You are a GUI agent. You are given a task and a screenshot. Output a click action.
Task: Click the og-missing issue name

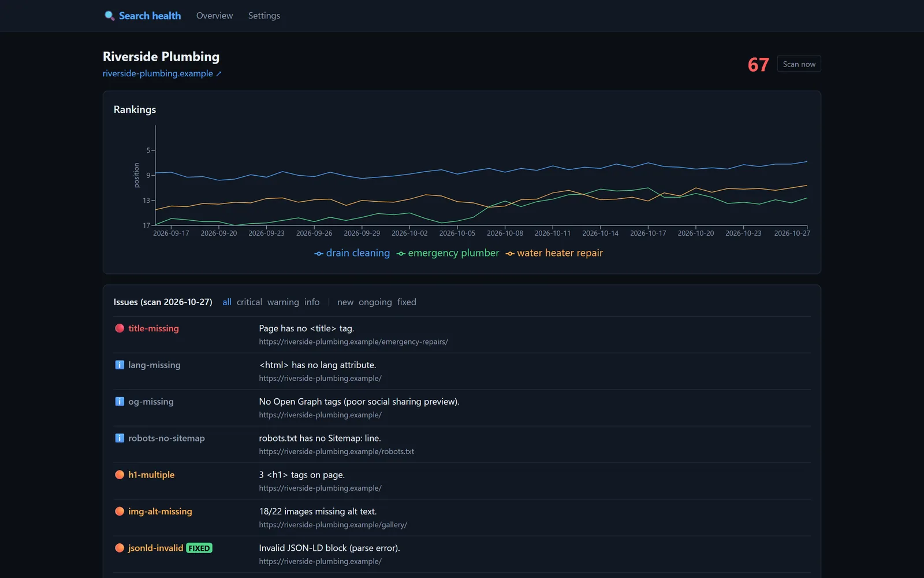click(151, 402)
